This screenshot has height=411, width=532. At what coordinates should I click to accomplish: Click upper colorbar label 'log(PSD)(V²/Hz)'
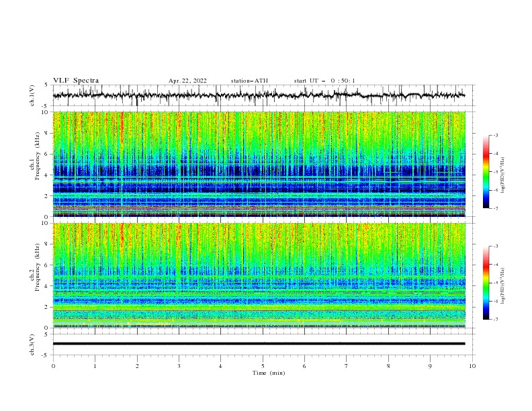503,175
